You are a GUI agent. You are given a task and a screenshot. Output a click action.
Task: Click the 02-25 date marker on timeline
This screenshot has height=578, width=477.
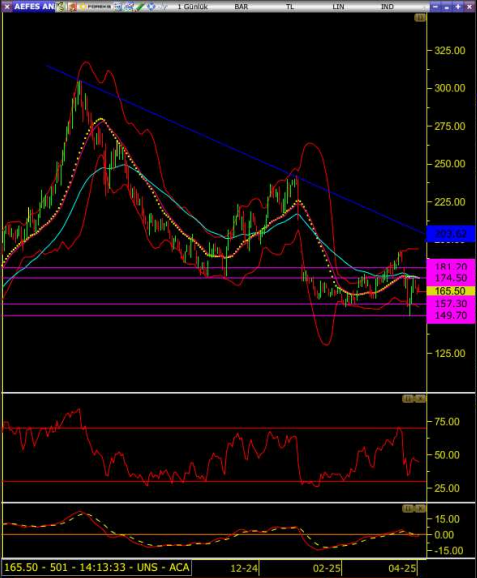[327, 568]
